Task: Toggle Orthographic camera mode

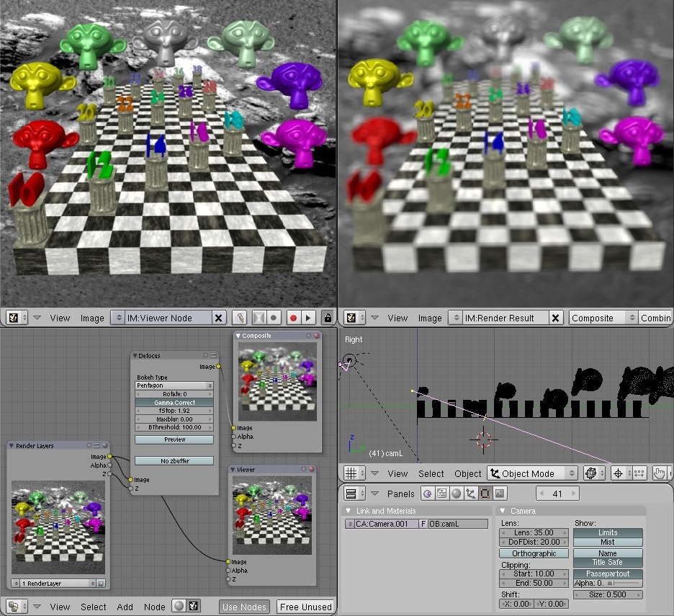Action: 534,553
